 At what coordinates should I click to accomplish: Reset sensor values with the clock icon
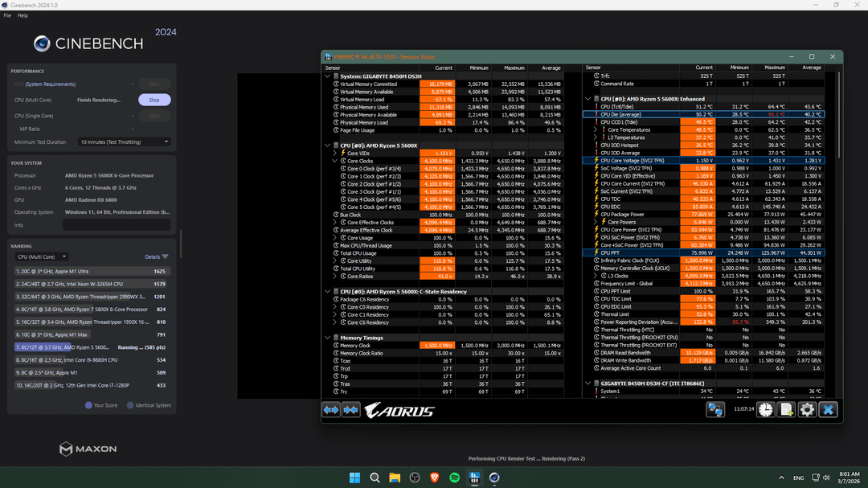765,410
